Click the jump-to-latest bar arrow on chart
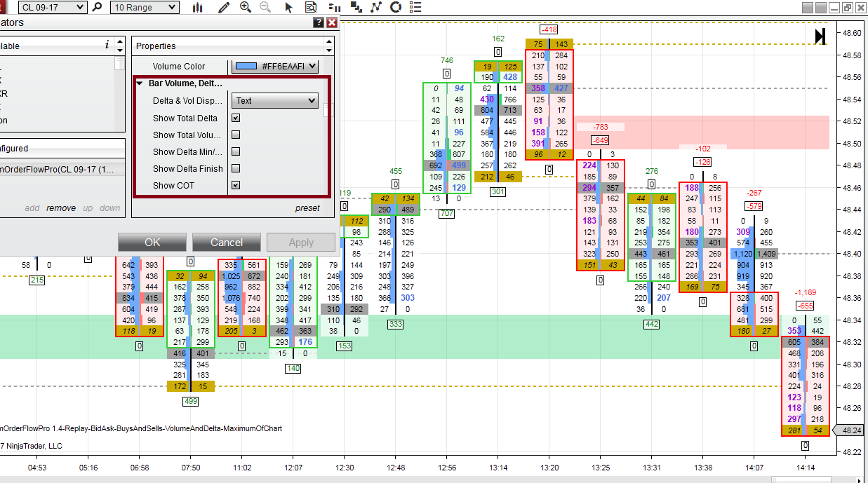Viewport: 868px width, 483px height. point(820,36)
